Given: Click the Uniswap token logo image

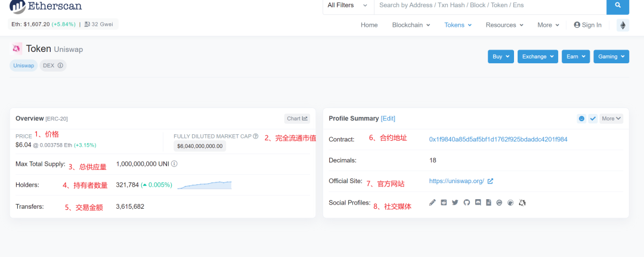Looking at the screenshot, I should click(x=16, y=49).
